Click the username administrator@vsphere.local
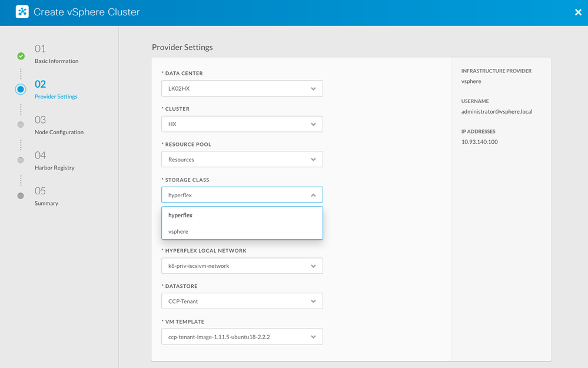Viewport: 588px width, 368px height. coord(497,111)
